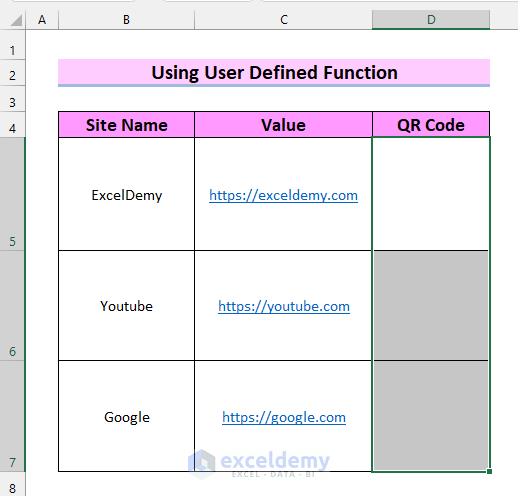Select column C header
Screen dimensions: 518x496
point(283,20)
